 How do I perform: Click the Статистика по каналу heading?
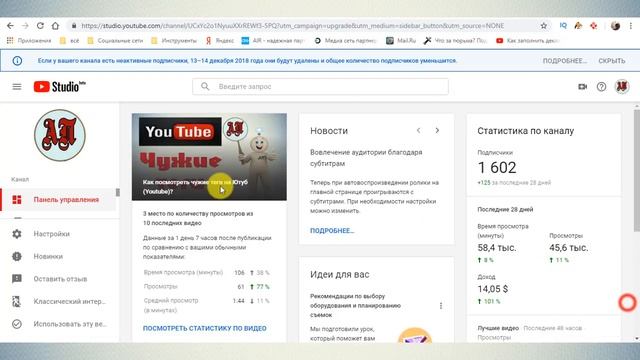[526, 131]
